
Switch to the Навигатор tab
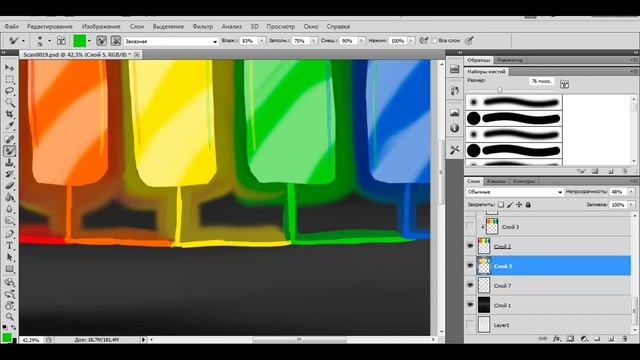point(509,60)
